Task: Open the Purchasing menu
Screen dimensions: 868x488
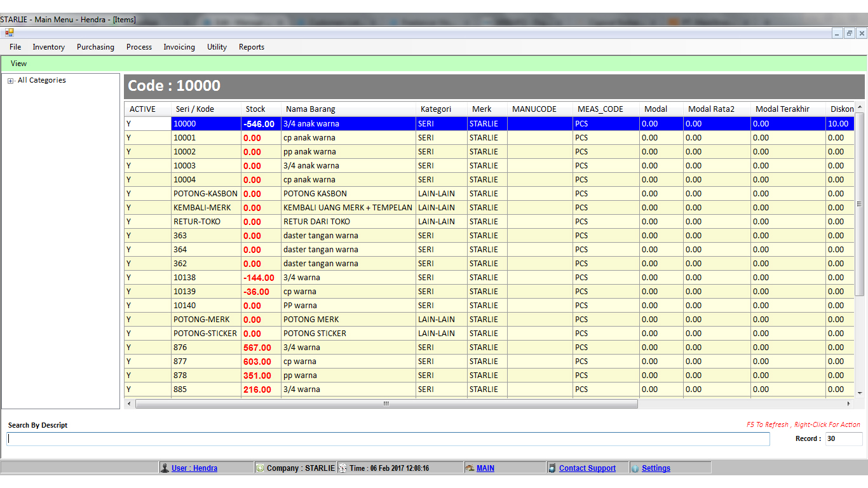Action: point(95,47)
